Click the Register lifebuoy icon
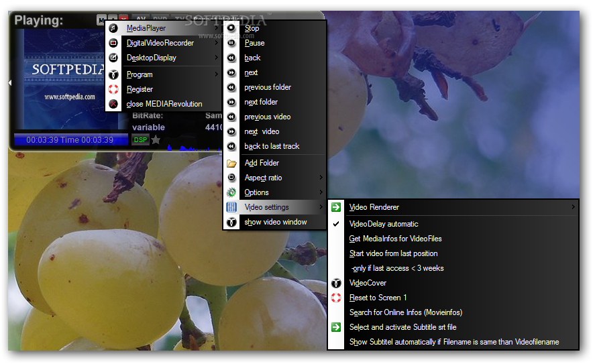This screenshot has width=593, height=364. pos(113,89)
